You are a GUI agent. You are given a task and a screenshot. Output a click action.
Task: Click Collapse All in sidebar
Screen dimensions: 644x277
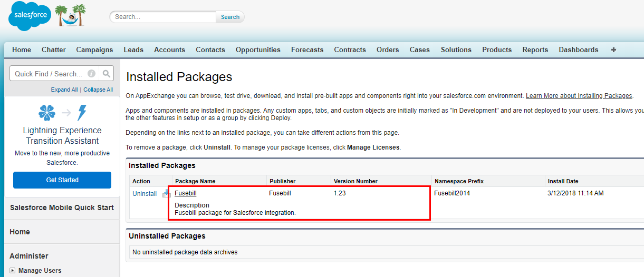click(98, 90)
